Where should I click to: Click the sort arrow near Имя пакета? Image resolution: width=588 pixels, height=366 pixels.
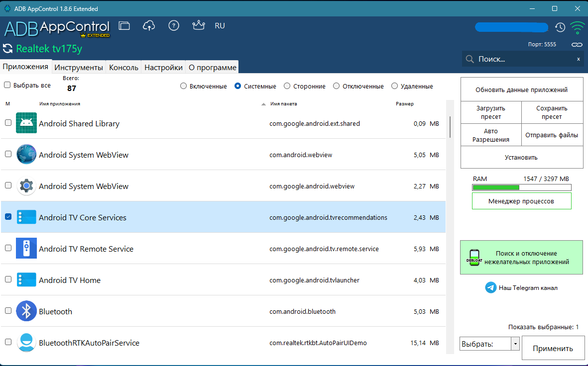[x=263, y=104]
